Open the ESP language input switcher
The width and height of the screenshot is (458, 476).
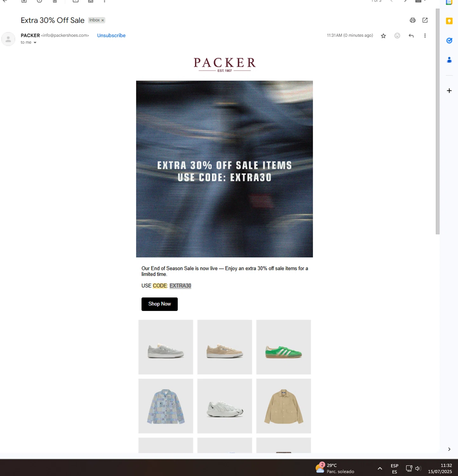coord(395,469)
